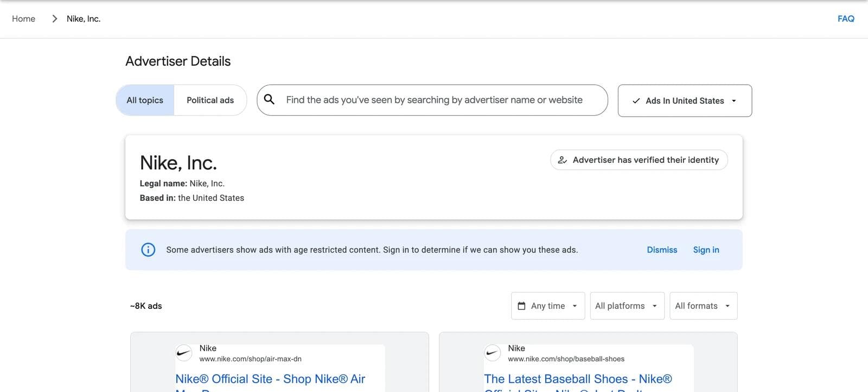Click the info icon in blue banner
Screen dimensions: 868x392
tap(148, 250)
